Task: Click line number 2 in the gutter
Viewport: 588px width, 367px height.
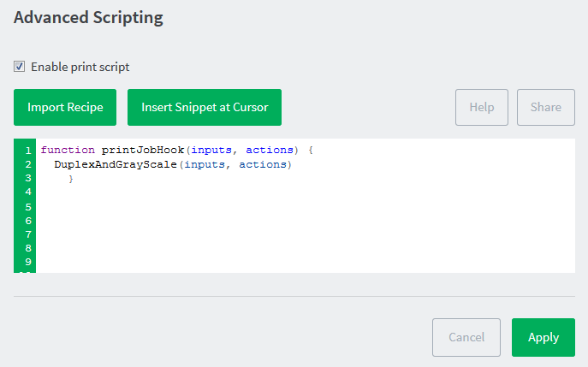Action: [x=28, y=164]
